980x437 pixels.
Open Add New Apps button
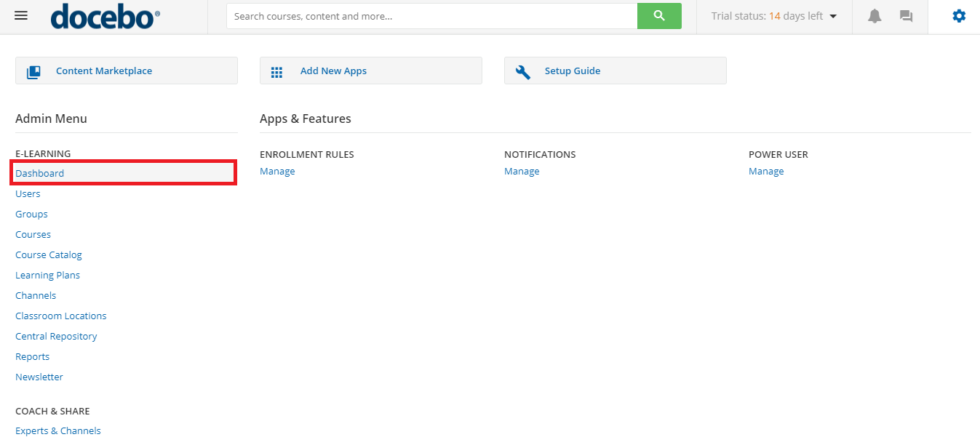371,71
